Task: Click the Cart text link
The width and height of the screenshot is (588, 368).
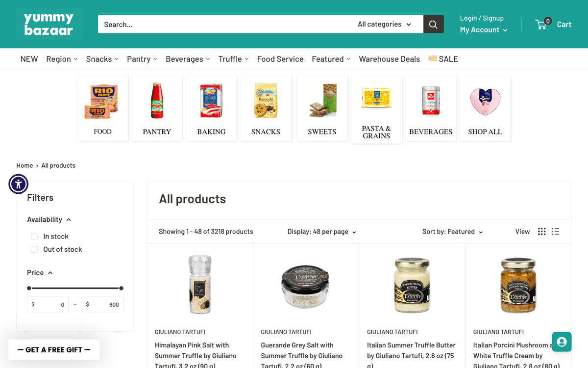Action: [x=564, y=24]
